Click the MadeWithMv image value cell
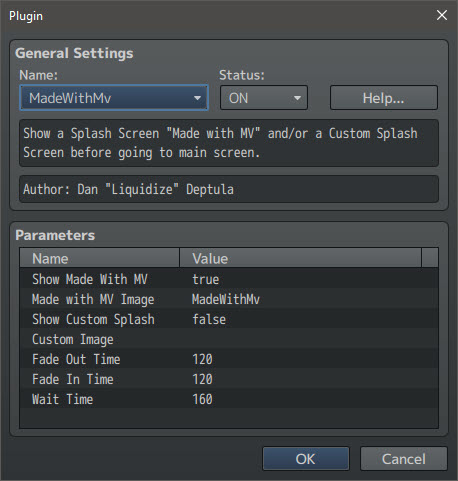Image resolution: width=458 pixels, height=481 pixels. pyautogui.click(x=226, y=299)
